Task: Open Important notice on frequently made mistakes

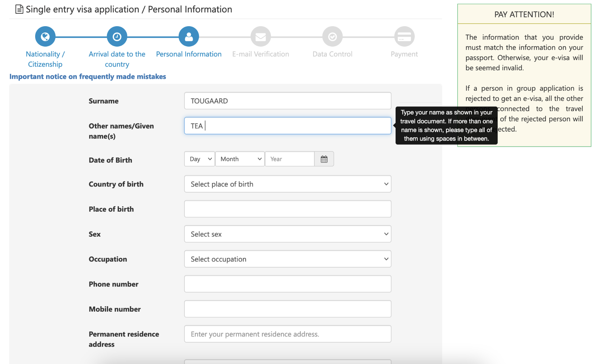Action: [x=88, y=77]
